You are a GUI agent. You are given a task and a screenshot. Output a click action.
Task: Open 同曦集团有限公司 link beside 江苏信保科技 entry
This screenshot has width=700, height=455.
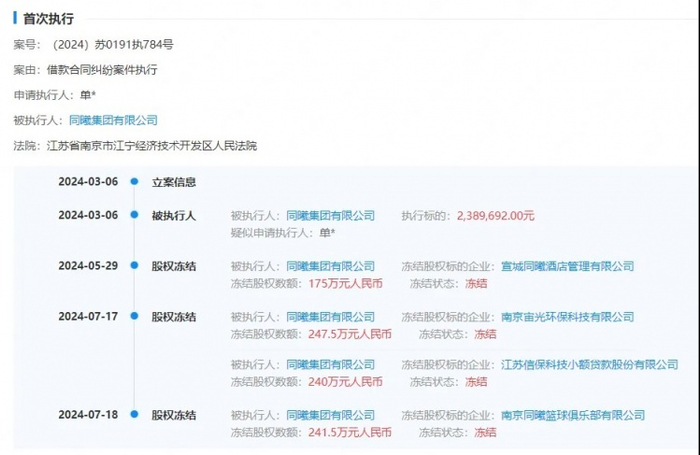click(330, 365)
